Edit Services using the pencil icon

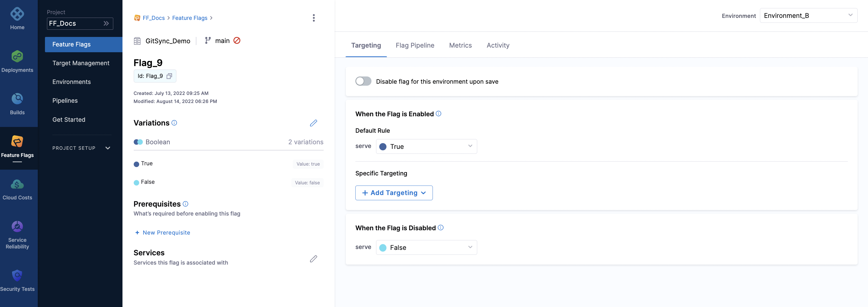point(313,259)
